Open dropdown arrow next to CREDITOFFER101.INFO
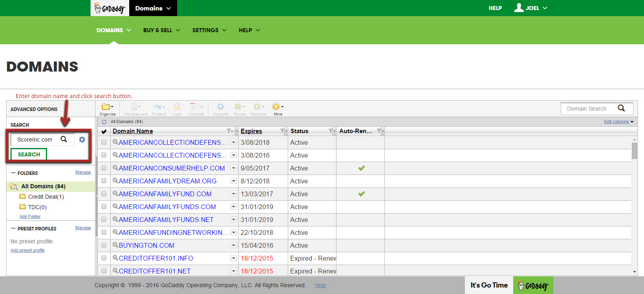 pyautogui.click(x=233, y=258)
